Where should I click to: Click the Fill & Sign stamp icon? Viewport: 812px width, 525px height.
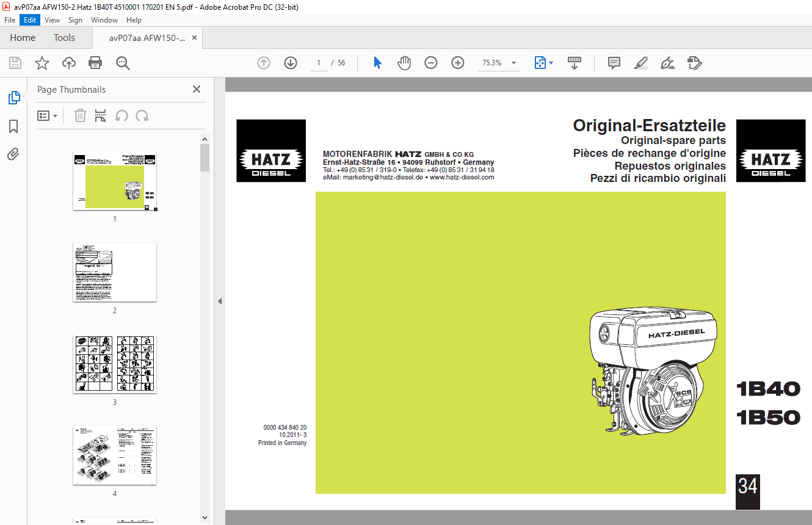click(x=695, y=63)
